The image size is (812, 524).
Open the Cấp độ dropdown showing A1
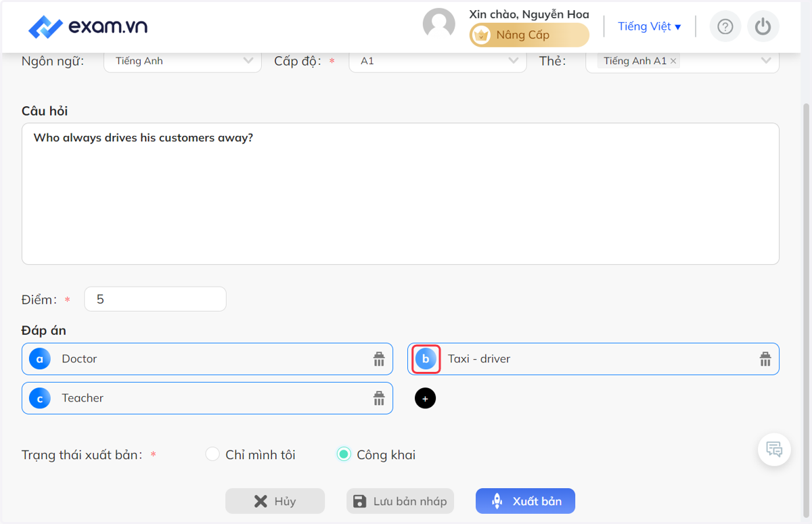point(438,61)
